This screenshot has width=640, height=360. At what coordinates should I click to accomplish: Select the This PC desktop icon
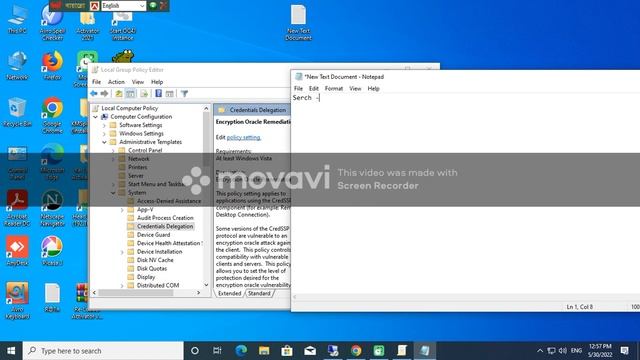click(x=17, y=20)
